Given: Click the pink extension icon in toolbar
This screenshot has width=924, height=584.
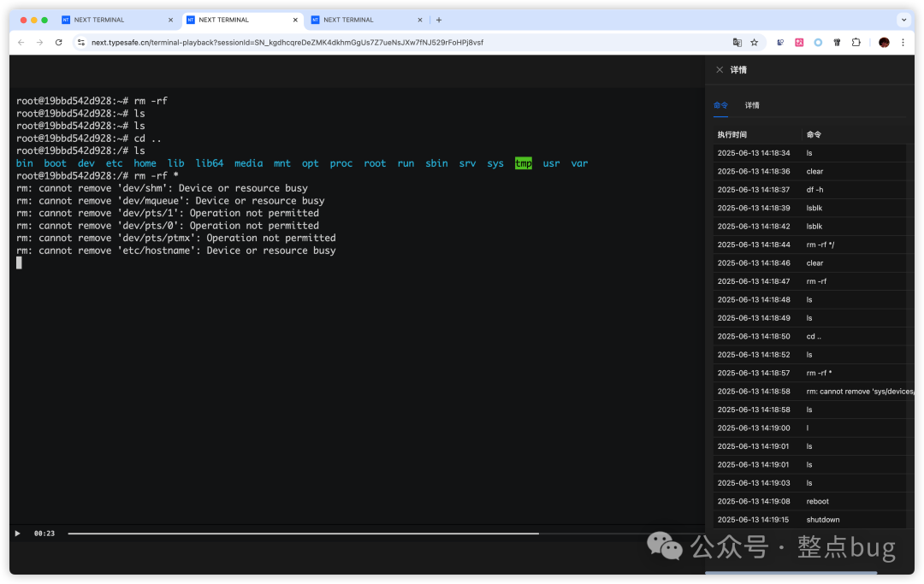Looking at the screenshot, I should 799,42.
